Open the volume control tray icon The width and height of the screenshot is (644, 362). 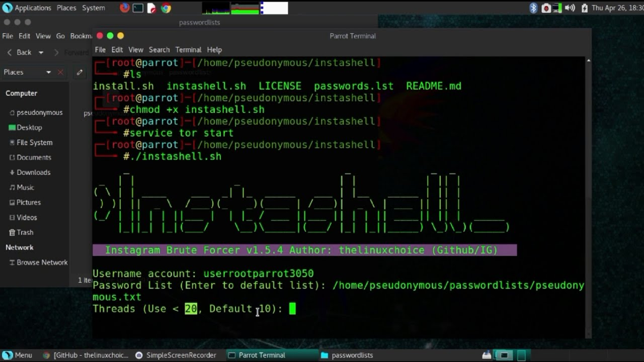pos(570,8)
